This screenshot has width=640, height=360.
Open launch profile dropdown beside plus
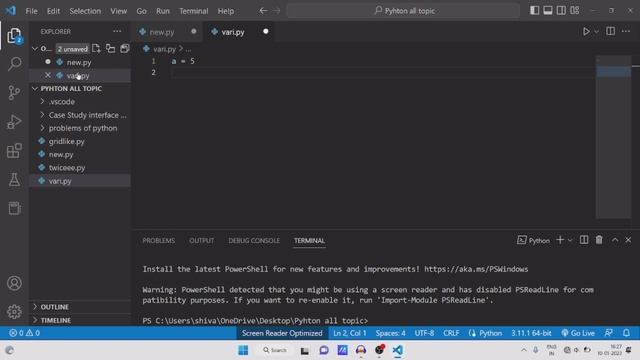pyautogui.click(x=570, y=240)
